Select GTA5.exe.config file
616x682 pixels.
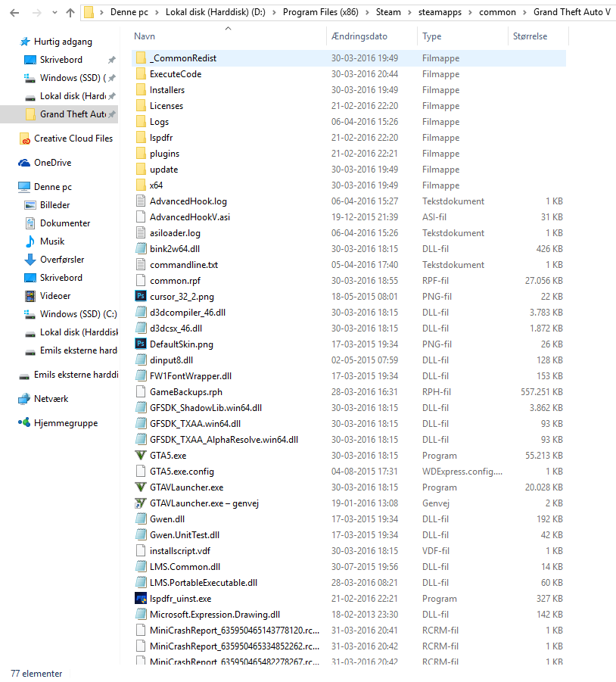click(182, 472)
